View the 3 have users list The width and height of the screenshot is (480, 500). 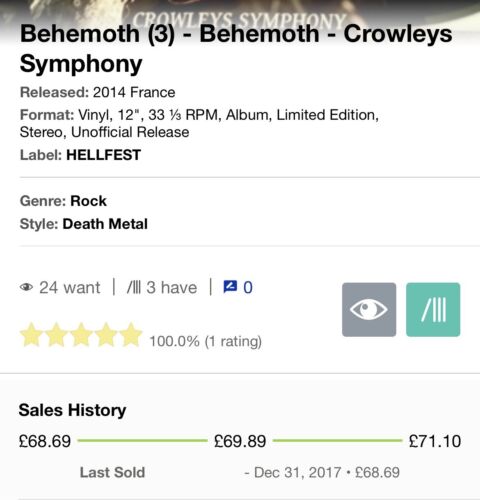tap(172, 288)
